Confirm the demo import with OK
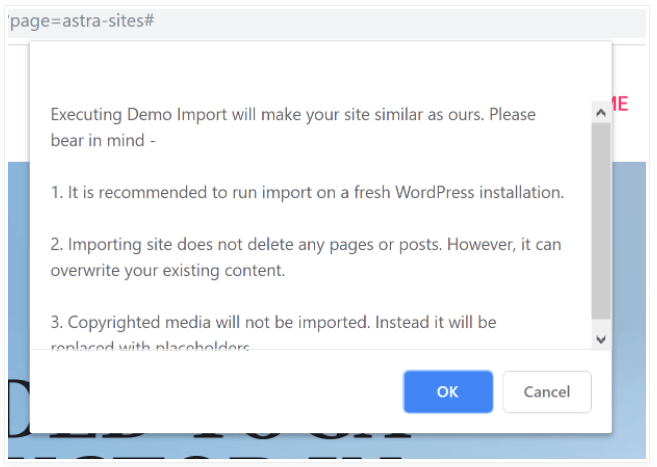This screenshot has width=657, height=467. point(448,392)
